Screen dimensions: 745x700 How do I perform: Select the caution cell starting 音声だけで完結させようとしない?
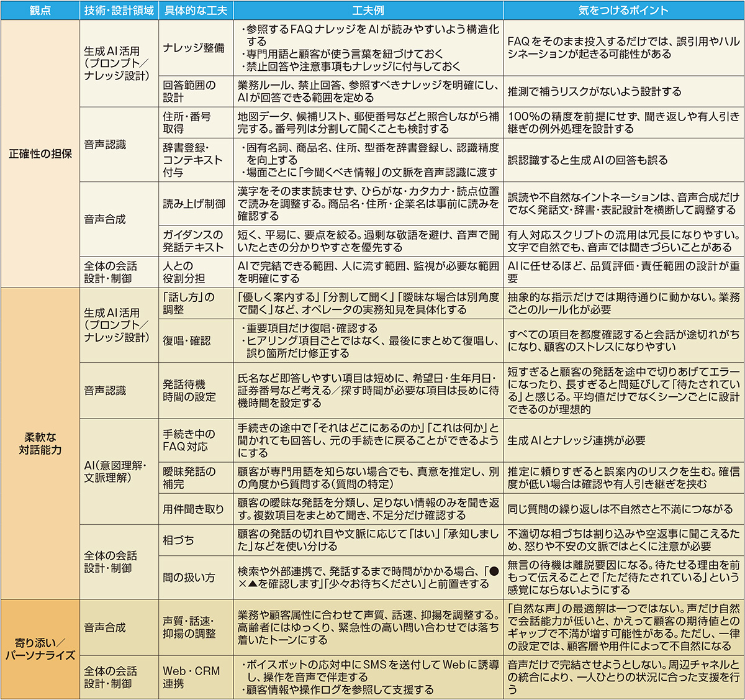tap(623, 677)
